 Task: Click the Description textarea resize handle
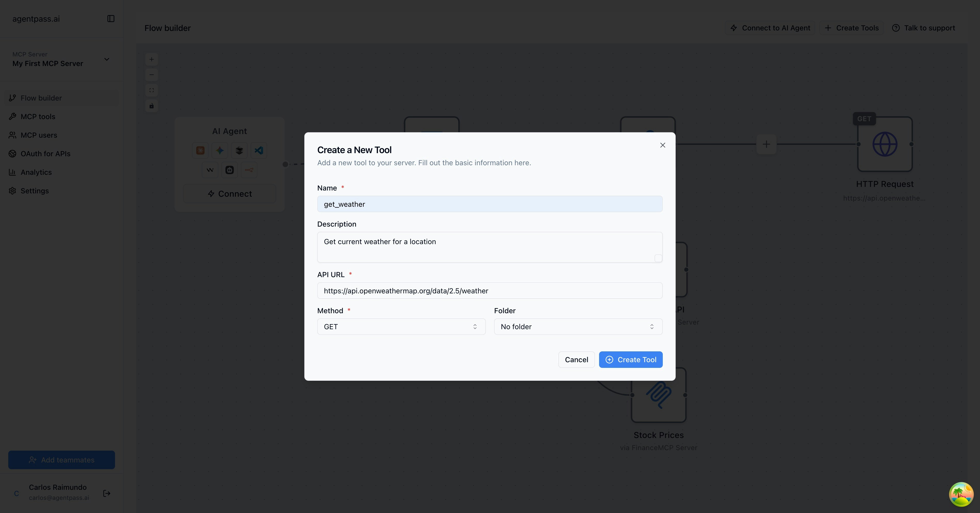click(x=658, y=258)
